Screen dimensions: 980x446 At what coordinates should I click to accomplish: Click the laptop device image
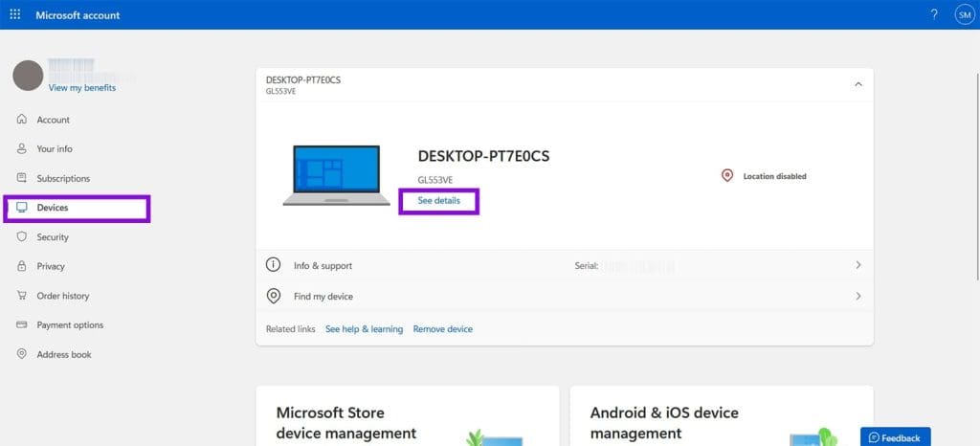click(336, 175)
